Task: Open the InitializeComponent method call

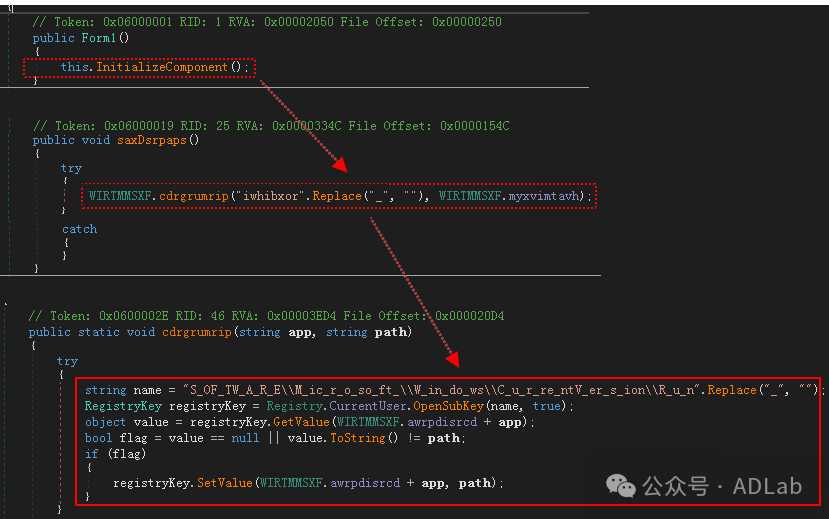Action: pyautogui.click(x=162, y=67)
